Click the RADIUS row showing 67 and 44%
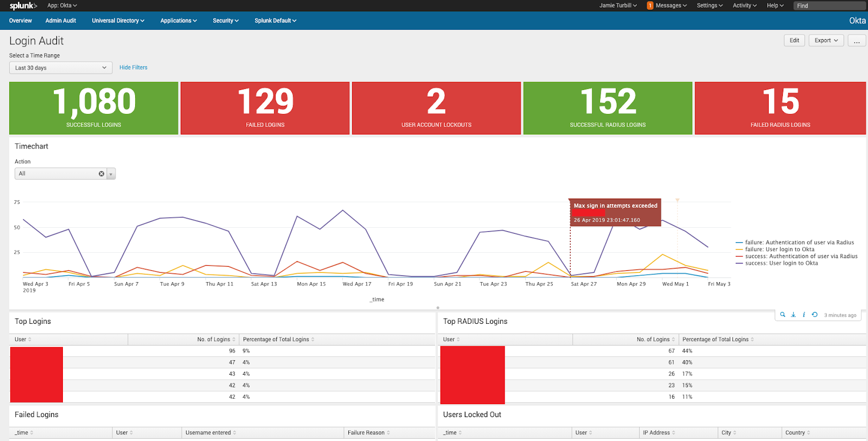Screen dimensions: 868x441 point(652,351)
